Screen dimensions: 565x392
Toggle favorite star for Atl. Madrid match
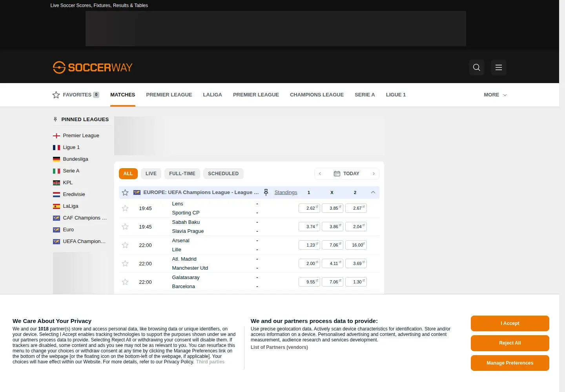[x=125, y=263]
